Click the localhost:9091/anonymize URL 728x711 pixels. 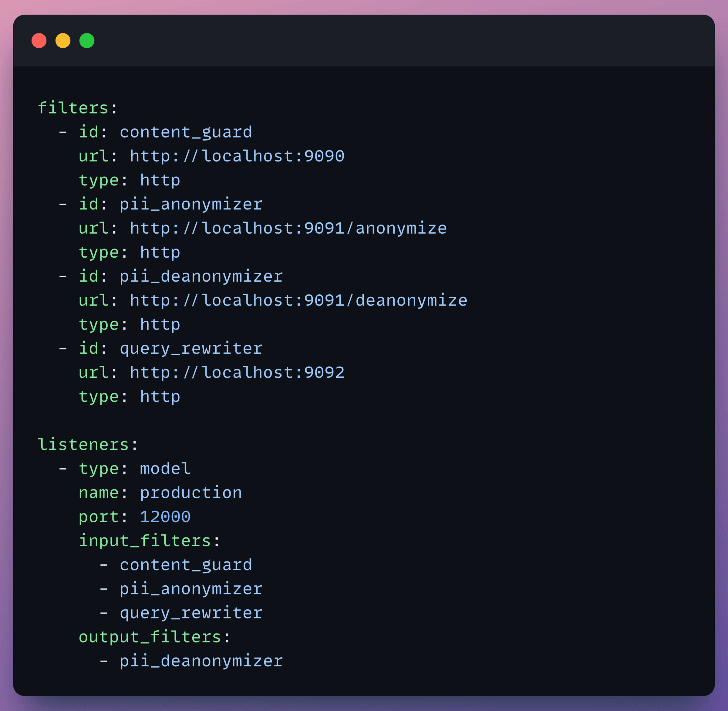288,228
